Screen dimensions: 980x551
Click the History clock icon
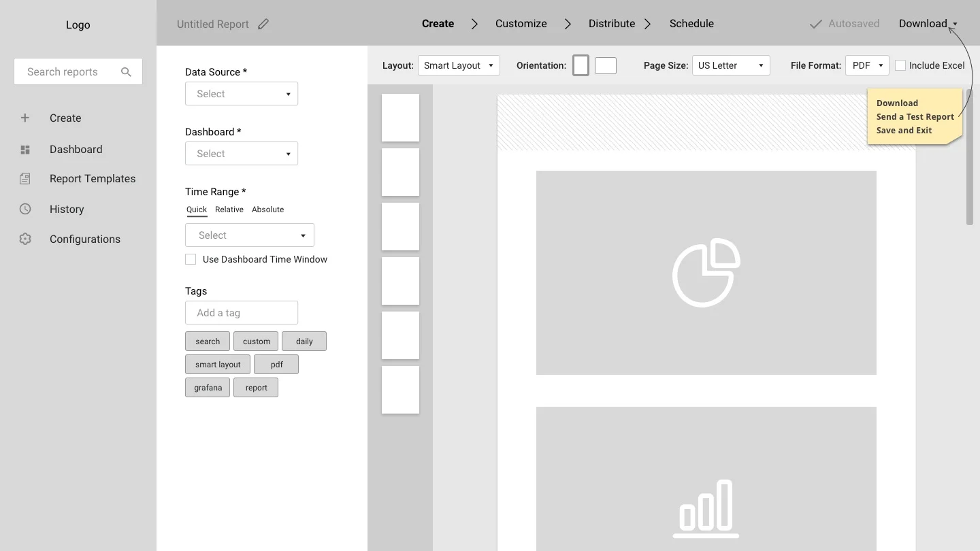click(x=25, y=209)
